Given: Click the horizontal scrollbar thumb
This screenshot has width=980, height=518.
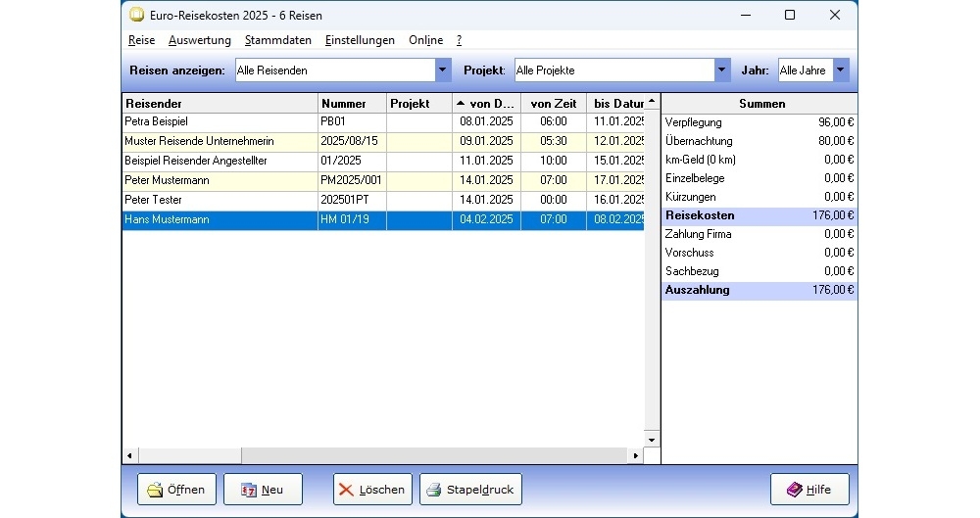Looking at the screenshot, I should tap(190, 456).
